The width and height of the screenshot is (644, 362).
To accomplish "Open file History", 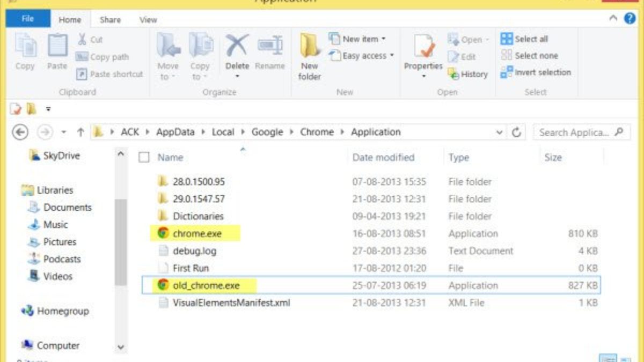I will 467,74.
